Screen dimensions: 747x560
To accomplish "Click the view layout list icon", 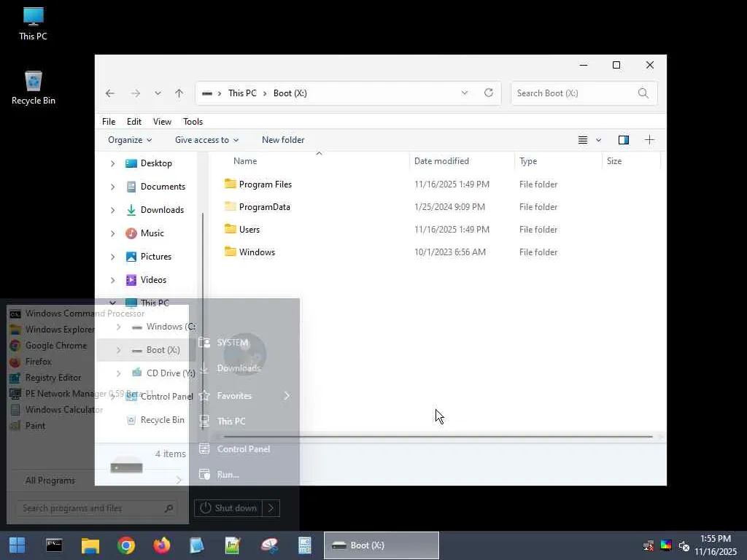I will pos(583,140).
